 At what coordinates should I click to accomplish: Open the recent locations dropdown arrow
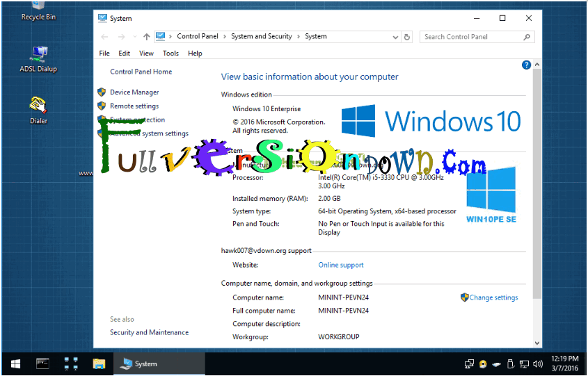pos(134,37)
